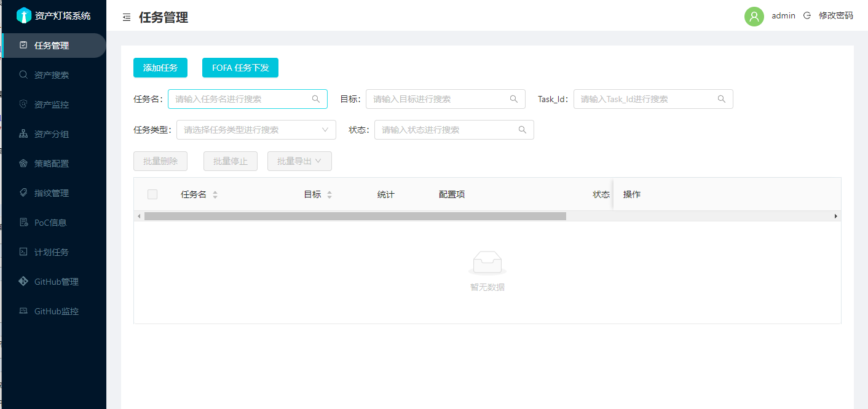Open PoC信息 menu item
868x409 pixels.
click(53, 223)
